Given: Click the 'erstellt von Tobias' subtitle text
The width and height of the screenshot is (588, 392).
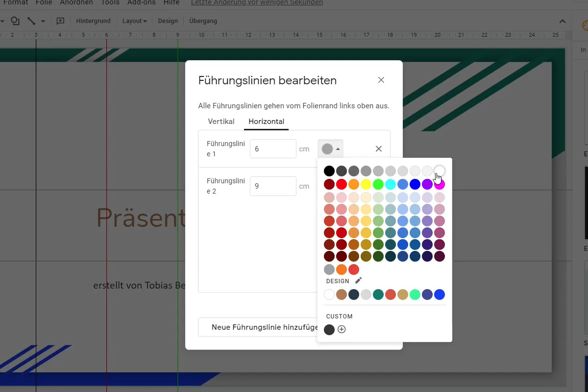Looking at the screenshot, I should click(139, 285).
